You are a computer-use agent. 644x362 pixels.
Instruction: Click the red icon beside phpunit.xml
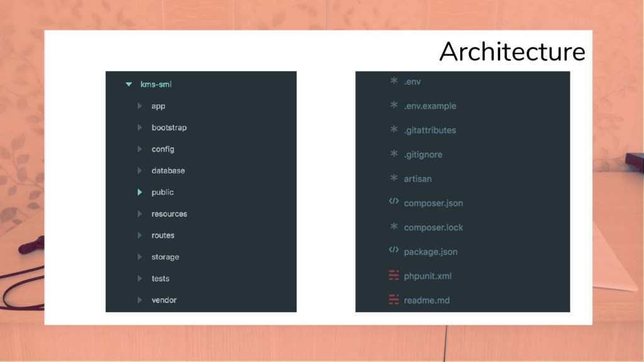(394, 275)
